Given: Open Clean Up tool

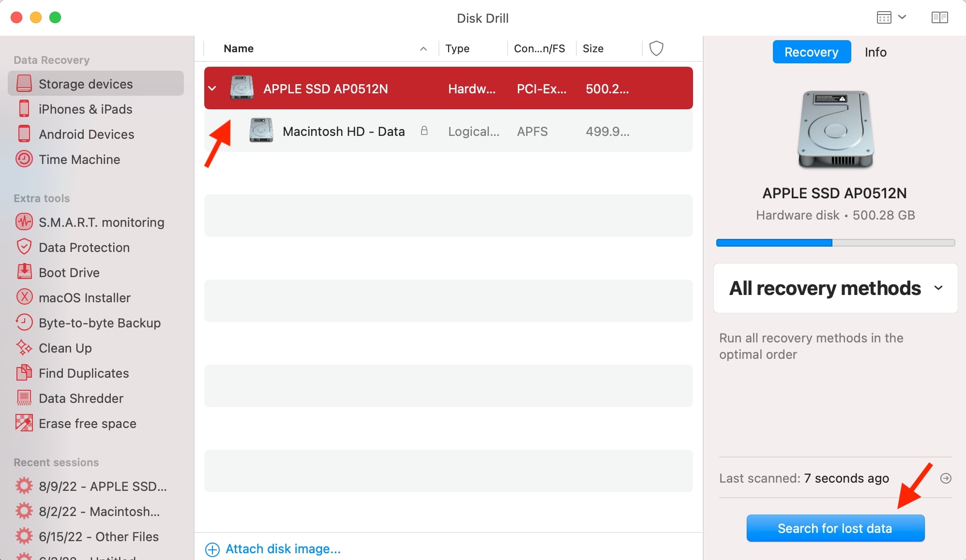Looking at the screenshot, I should point(65,348).
